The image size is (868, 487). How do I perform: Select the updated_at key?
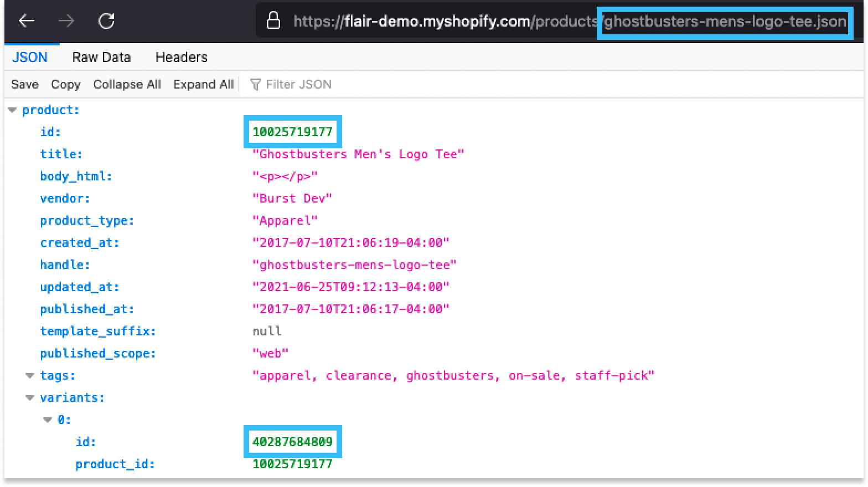pyautogui.click(x=80, y=287)
